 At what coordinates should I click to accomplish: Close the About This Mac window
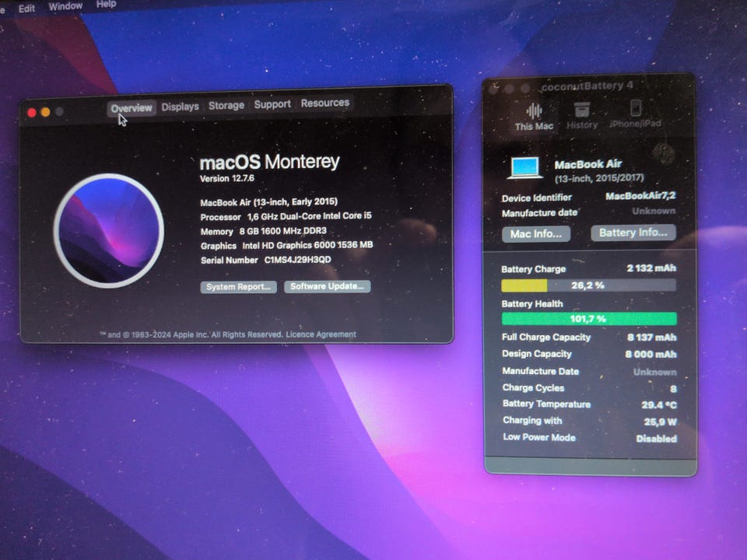pyautogui.click(x=32, y=113)
